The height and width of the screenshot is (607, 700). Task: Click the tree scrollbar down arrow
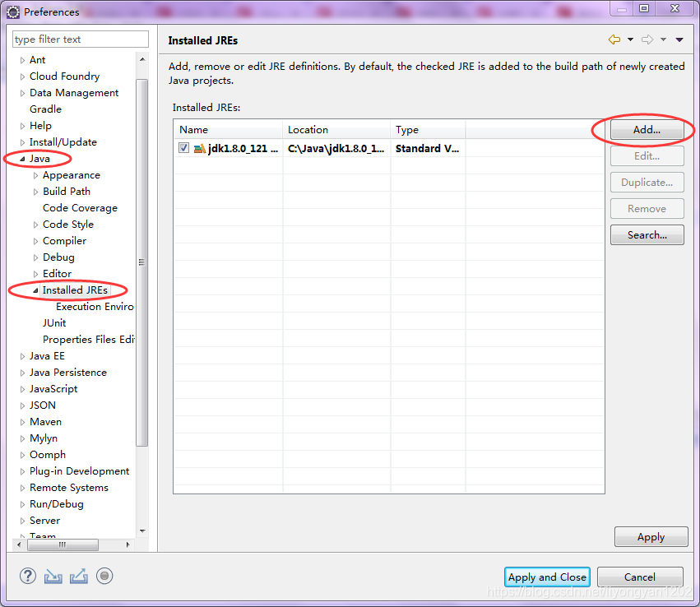(142, 531)
